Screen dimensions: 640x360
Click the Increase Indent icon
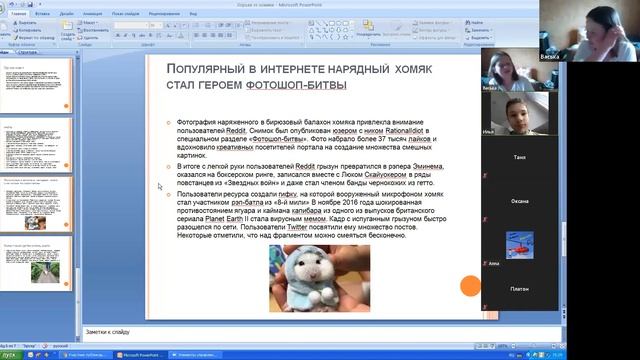pos(229,25)
